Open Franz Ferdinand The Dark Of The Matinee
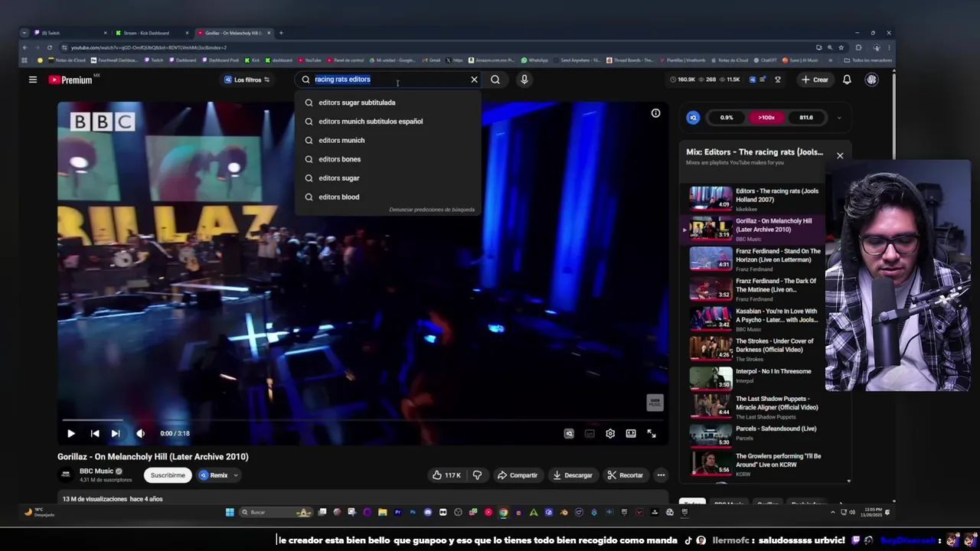This screenshot has width=980, height=551. pyautogui.click(x=755, y=289)
